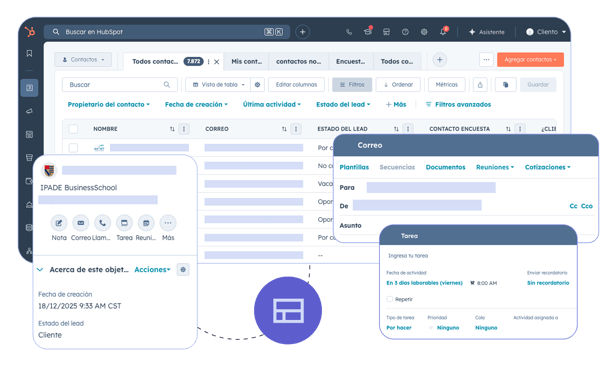This screenshot has height=366, width=616.
Task: Click Correo icon on contact card
Action: click(x=81, y=223)
